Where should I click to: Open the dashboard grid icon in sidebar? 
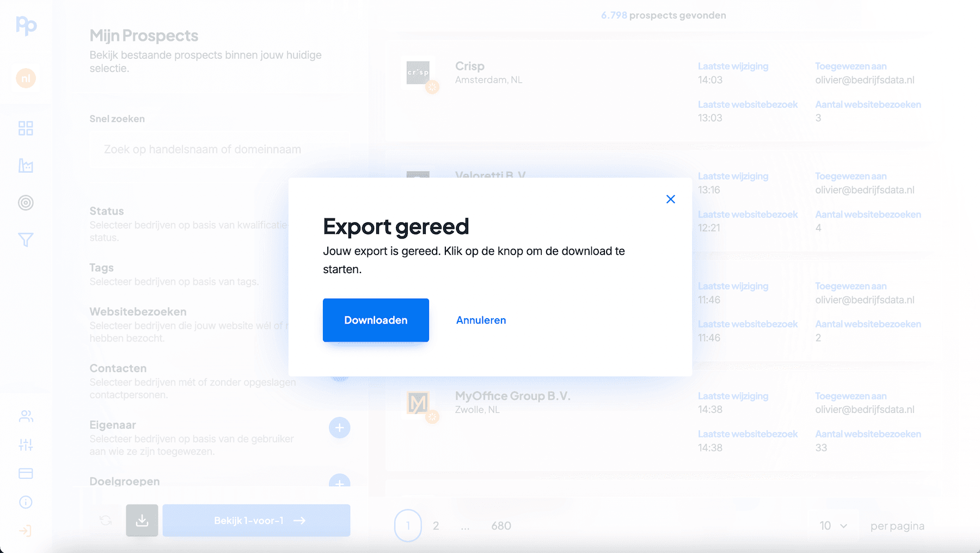click(26, 129)
